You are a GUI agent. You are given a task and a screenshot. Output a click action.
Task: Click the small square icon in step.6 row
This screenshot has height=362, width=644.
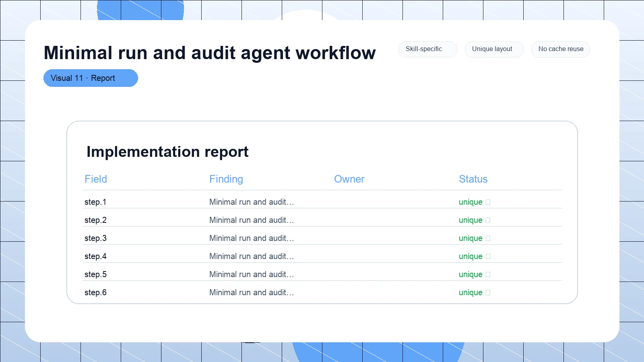488,293
